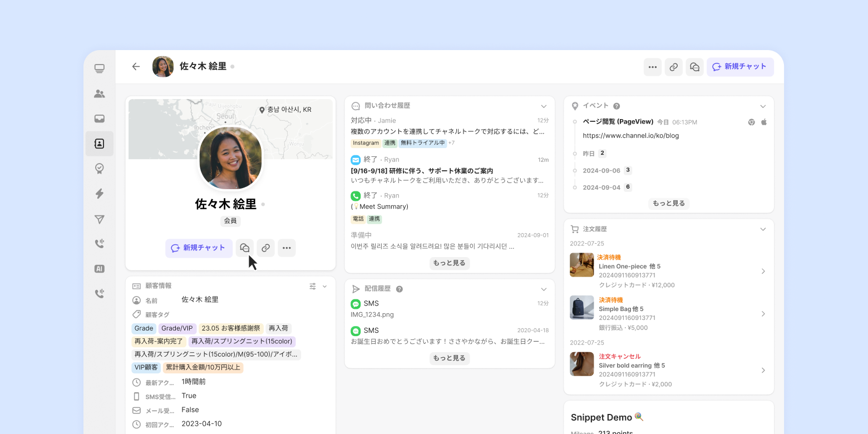
Task: Open the header's three-dot more menu
Action: 653,67
